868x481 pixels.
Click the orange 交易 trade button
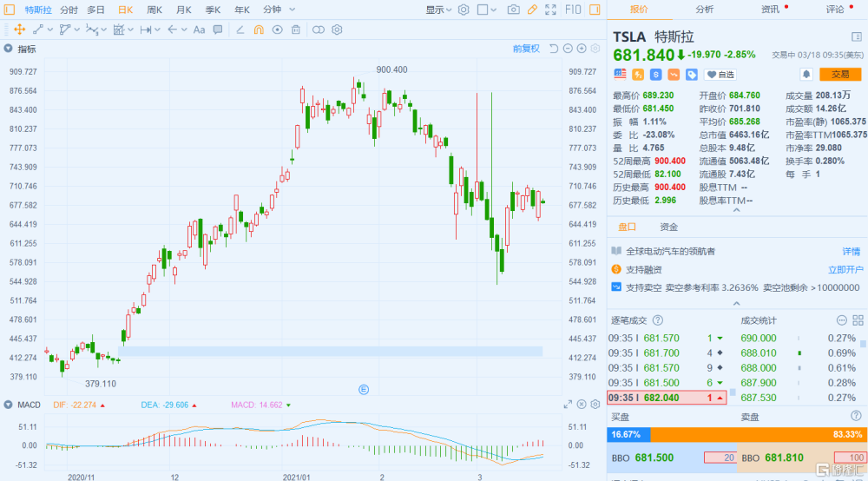tap(839, 74)
